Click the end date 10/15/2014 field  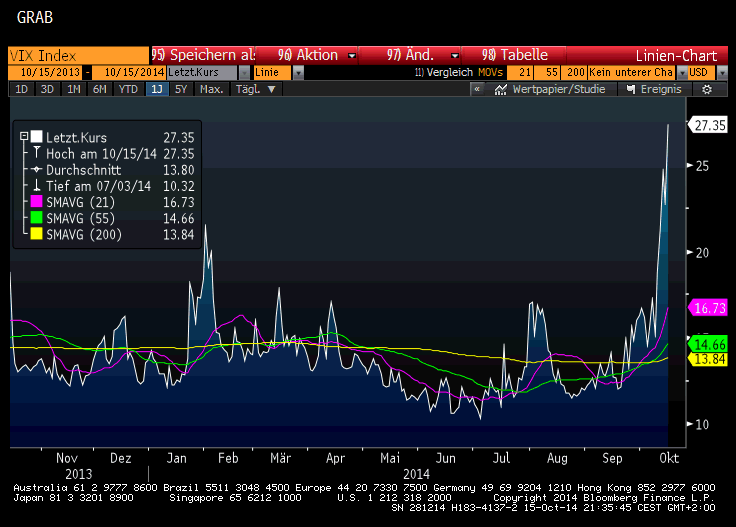pos(129,73)
